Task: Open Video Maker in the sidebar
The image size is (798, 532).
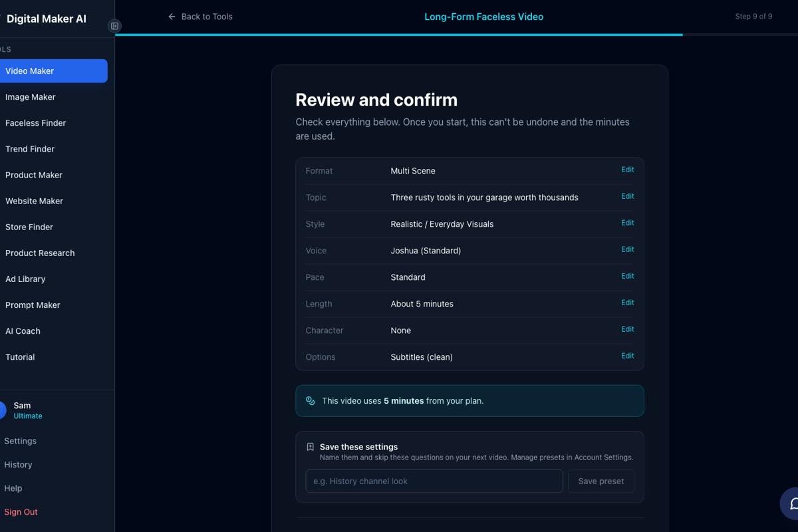Action: coord(53,71)
